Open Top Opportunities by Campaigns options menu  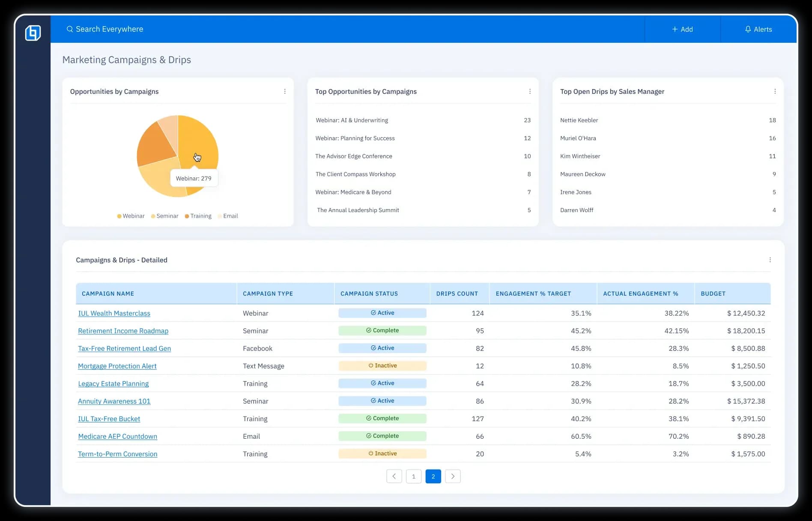(530, 91)
